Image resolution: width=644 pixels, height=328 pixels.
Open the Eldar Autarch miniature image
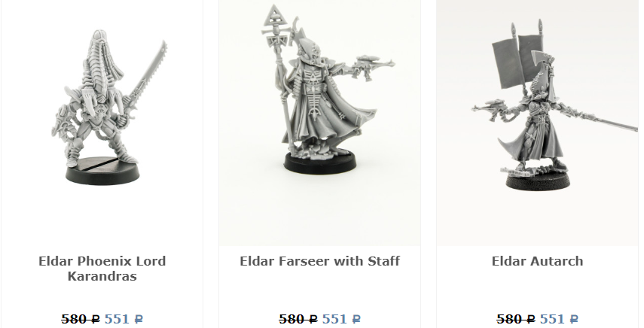click(x=537, y=123)
